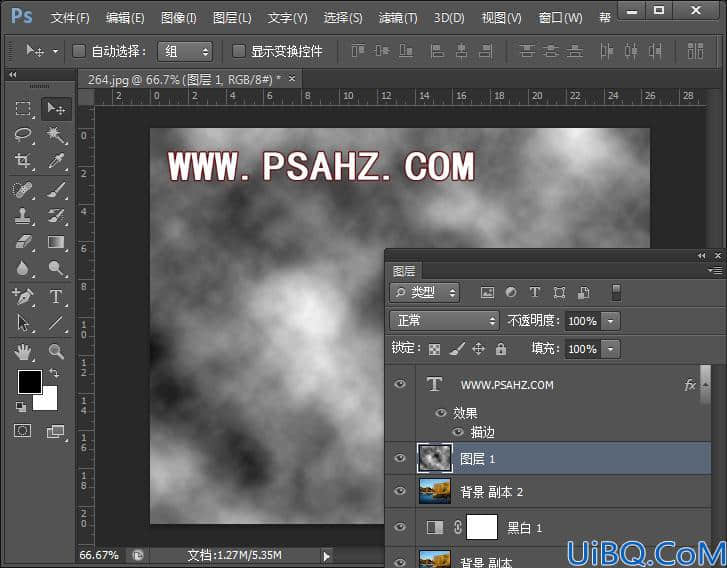Filter layers by pixel layers
The height and width of the screenshot is (568, 727).
pos(487,293)
